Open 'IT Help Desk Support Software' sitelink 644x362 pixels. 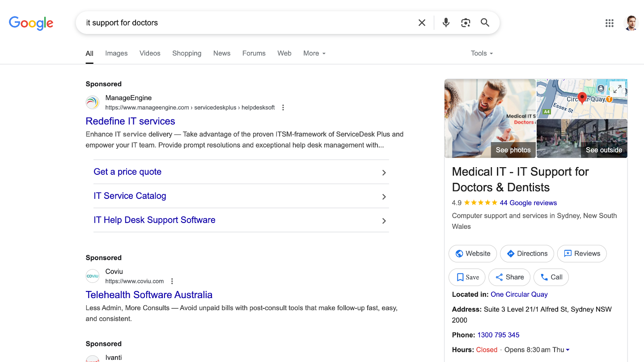tap(154, 220)
